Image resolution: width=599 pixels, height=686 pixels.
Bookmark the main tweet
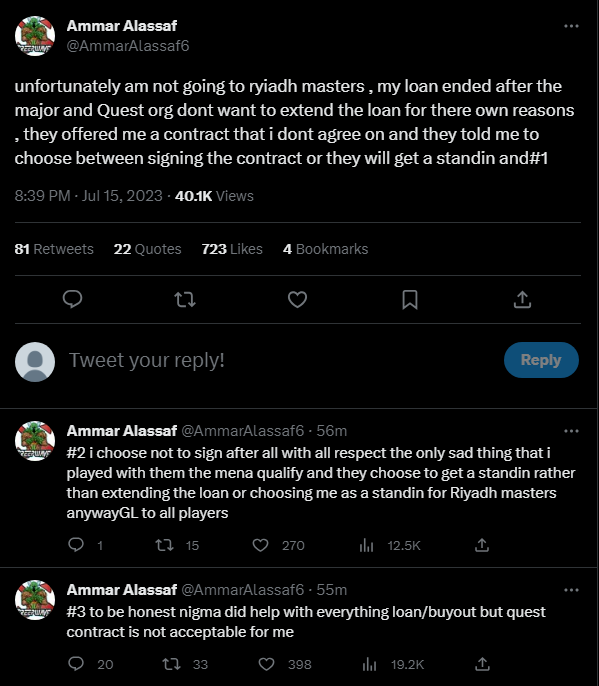410,300
